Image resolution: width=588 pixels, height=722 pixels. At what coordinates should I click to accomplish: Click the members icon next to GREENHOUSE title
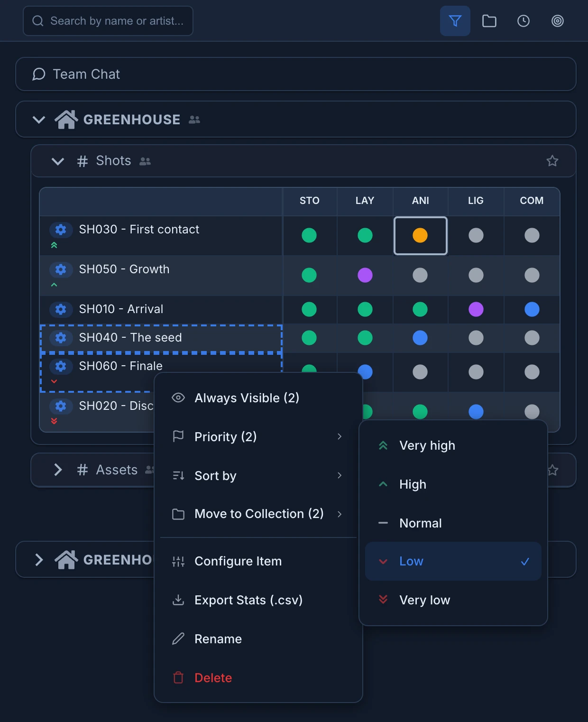tap(194, 120)
